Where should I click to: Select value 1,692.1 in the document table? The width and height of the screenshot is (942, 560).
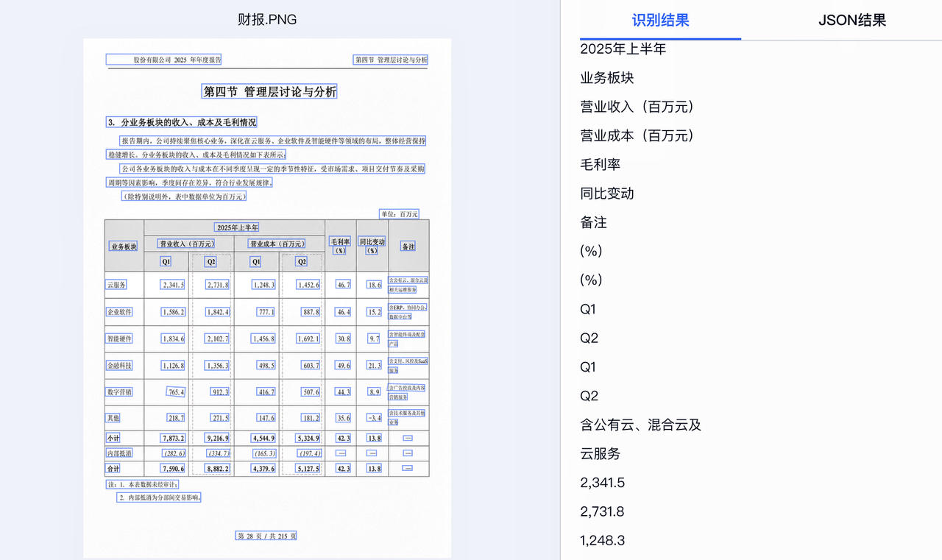(x=308, y=339)
